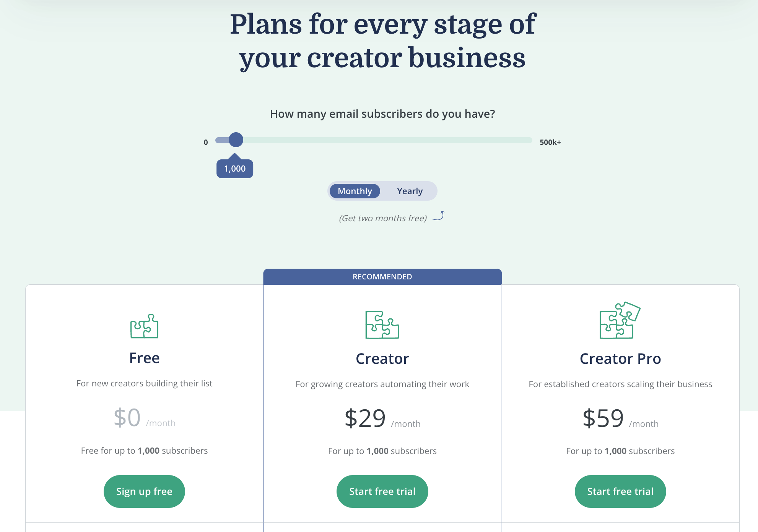Click the Free plan title
The height and width of the screenshot is (532, 758).
(x=144, y=358)
